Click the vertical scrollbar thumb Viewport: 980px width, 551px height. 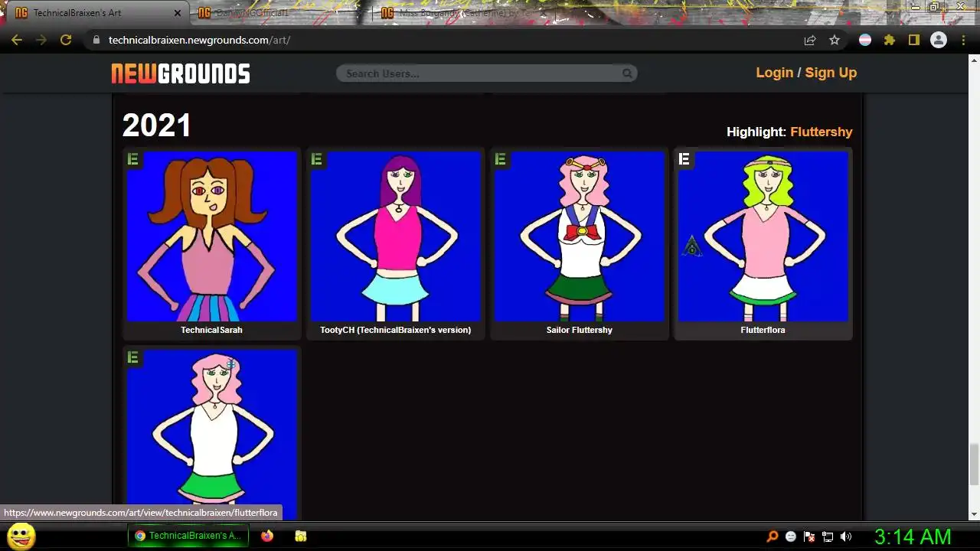click(974, 464)
